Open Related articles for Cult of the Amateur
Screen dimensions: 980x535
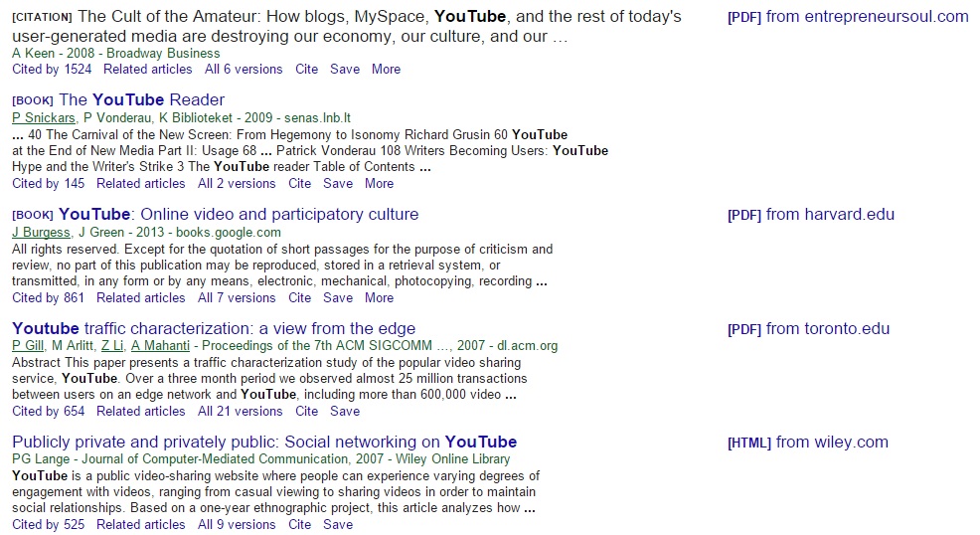pos(147,70)
